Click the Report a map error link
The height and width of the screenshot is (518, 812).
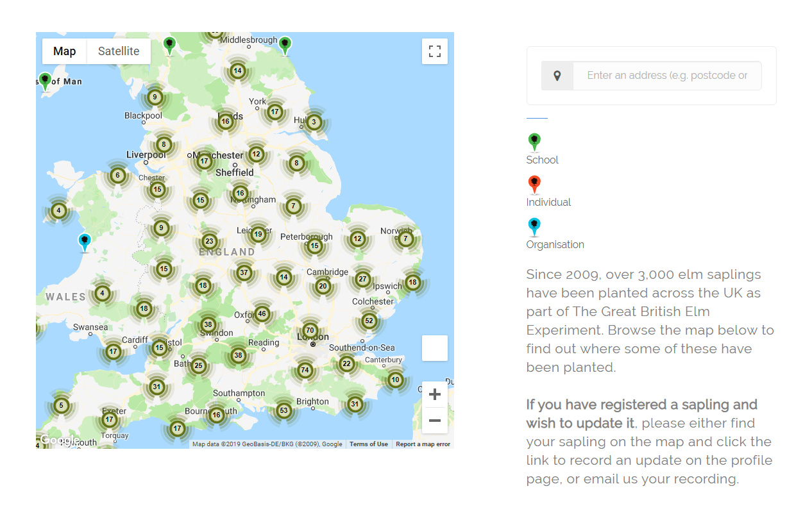pyautogui.click(x=423, y=444)
